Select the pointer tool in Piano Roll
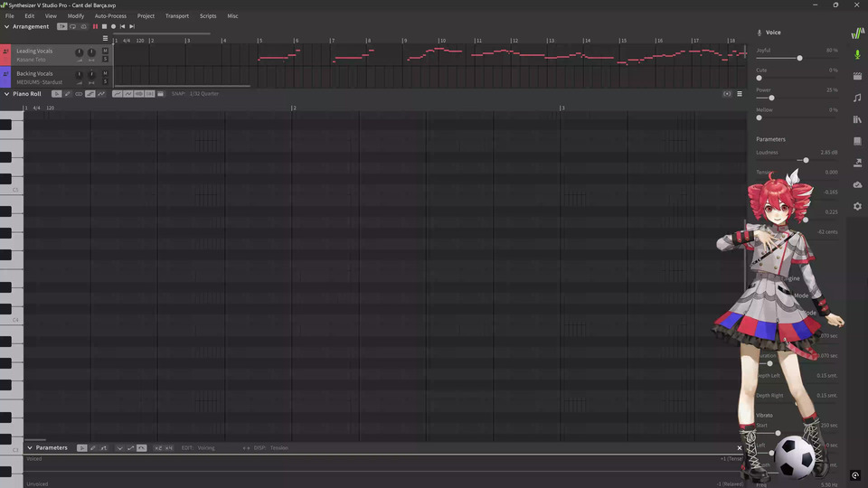Image resolution: width=868 pixels, height=488 pixels. coord(56,94)
